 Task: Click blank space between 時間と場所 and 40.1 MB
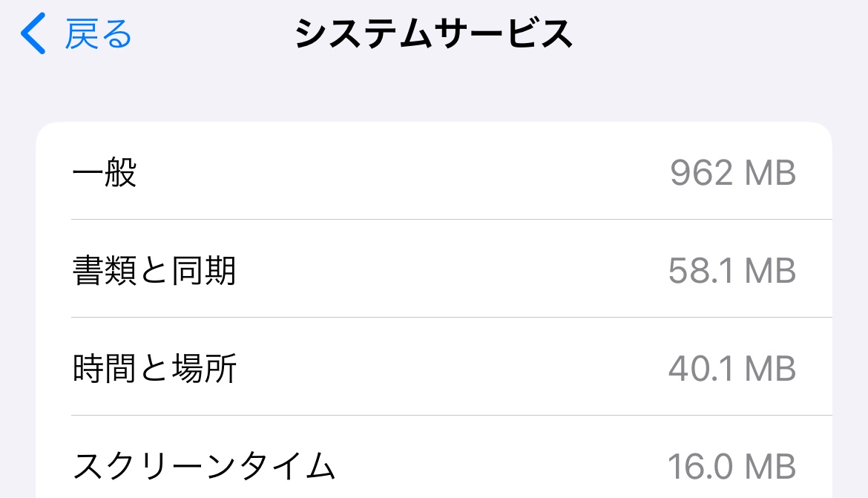445,369
